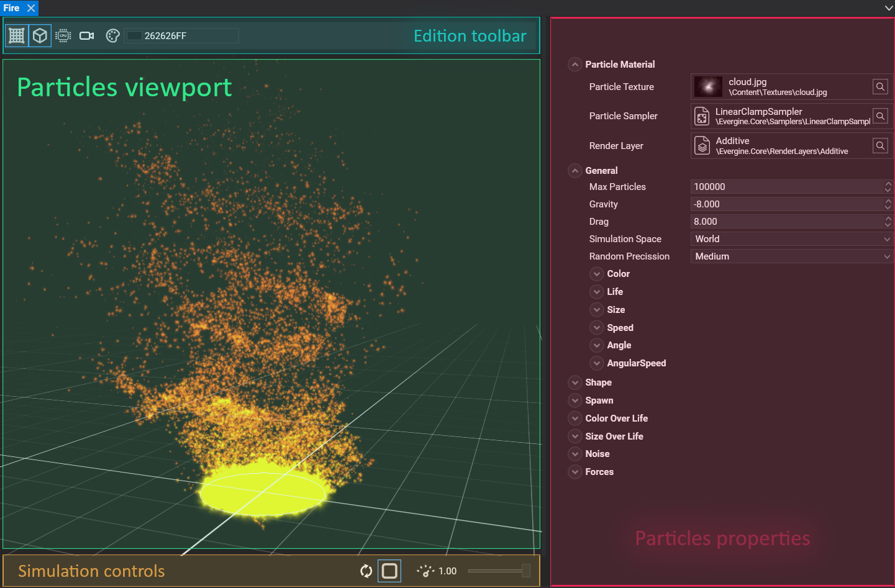The width and height of the screenshot is (895, 588).
Task: Click the camera icon in toolbar
Action: (87, 36)
